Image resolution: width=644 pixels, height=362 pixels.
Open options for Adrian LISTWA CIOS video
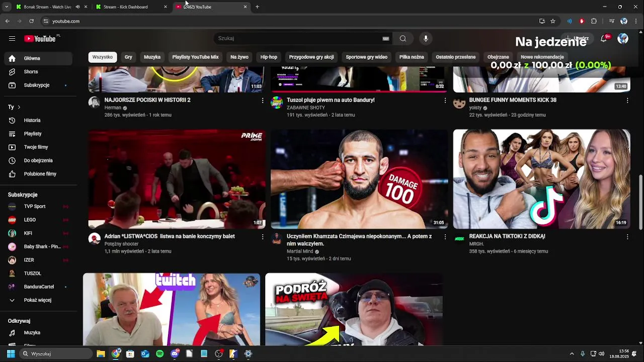pyautogui.click(x=262, y=237)
